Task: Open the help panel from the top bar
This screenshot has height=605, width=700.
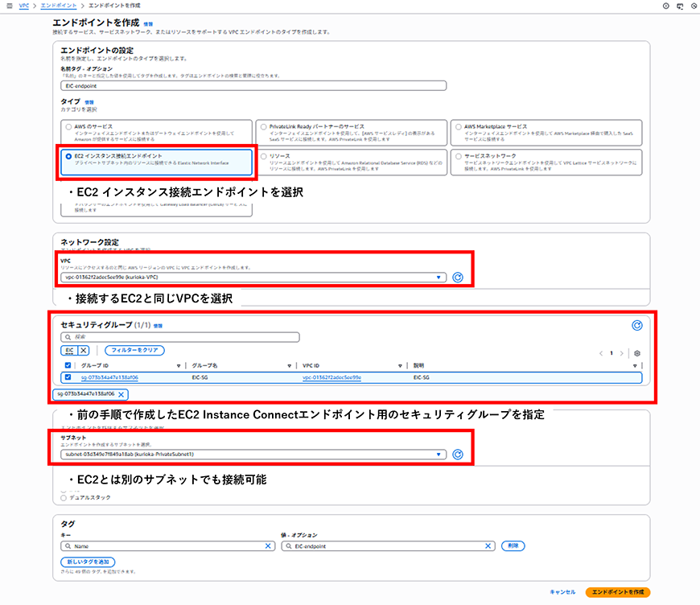Action: click(667, 6)
